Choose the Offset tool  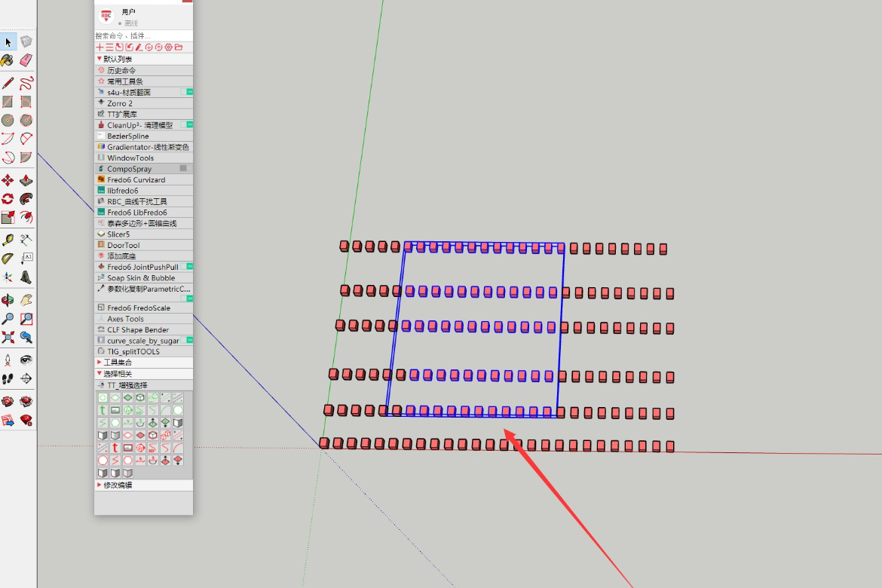click(26, 217)
